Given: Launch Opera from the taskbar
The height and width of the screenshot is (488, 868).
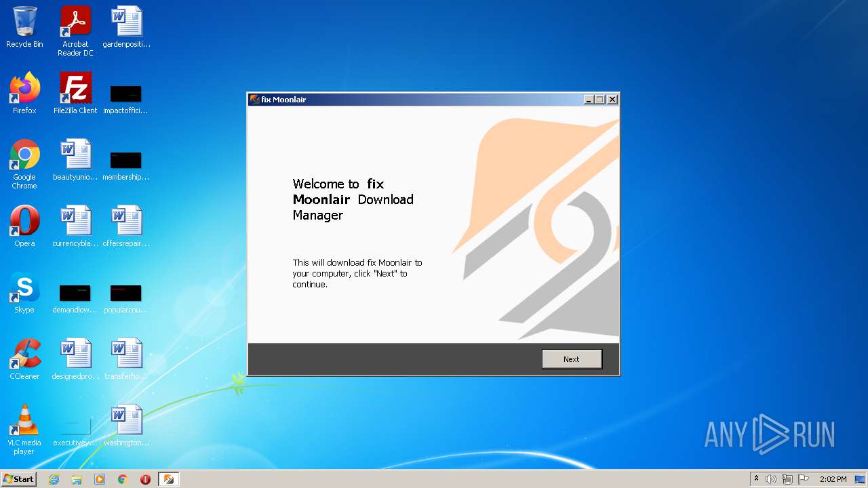Looking at the screenshot, I should coord(145,479).
